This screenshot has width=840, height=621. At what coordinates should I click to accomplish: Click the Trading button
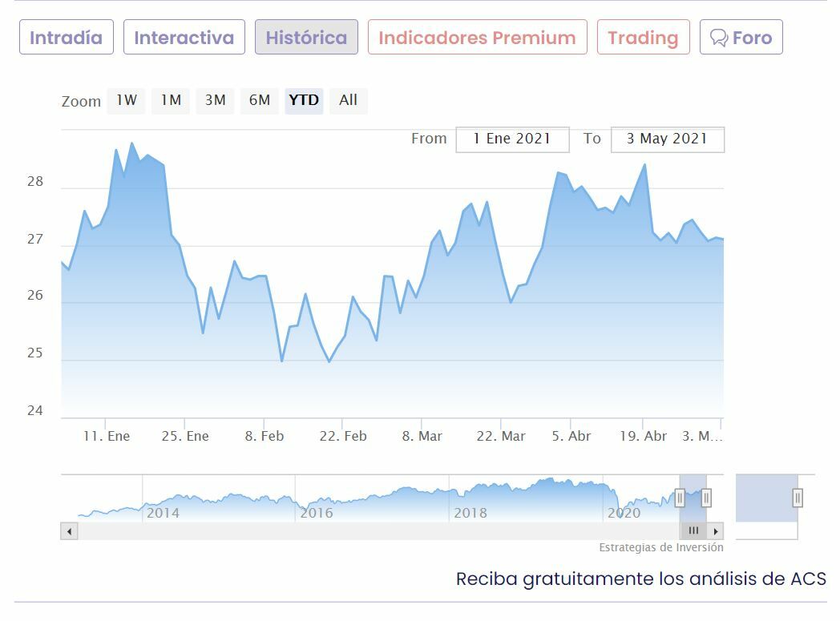point(643,38)
